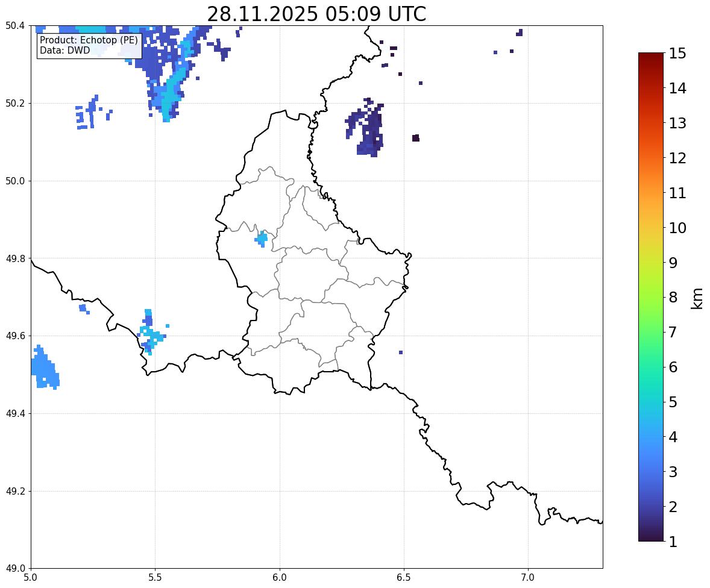This screenshot has width=710, height=588.
Task: Click colorbar tick label '4'
Action: click(673, 437)
